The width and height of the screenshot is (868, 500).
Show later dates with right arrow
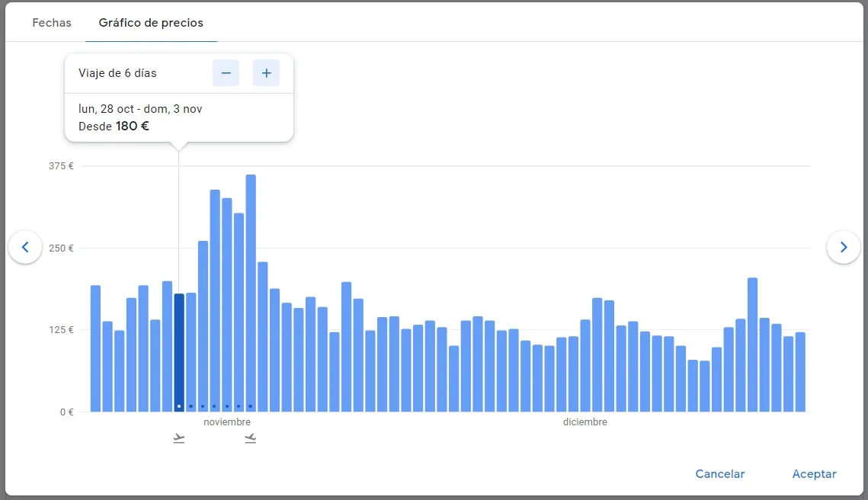pyautogui.click(x=843, y=247)
